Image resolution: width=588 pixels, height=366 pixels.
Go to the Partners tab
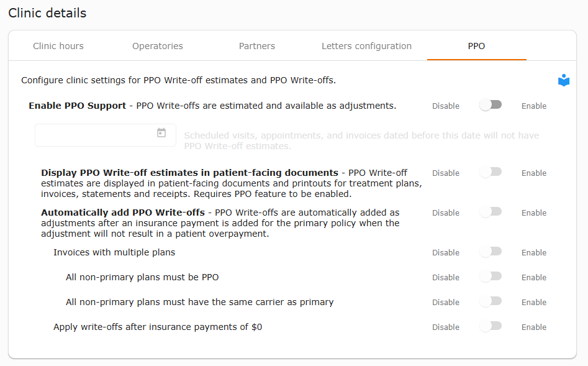point(257,46)
